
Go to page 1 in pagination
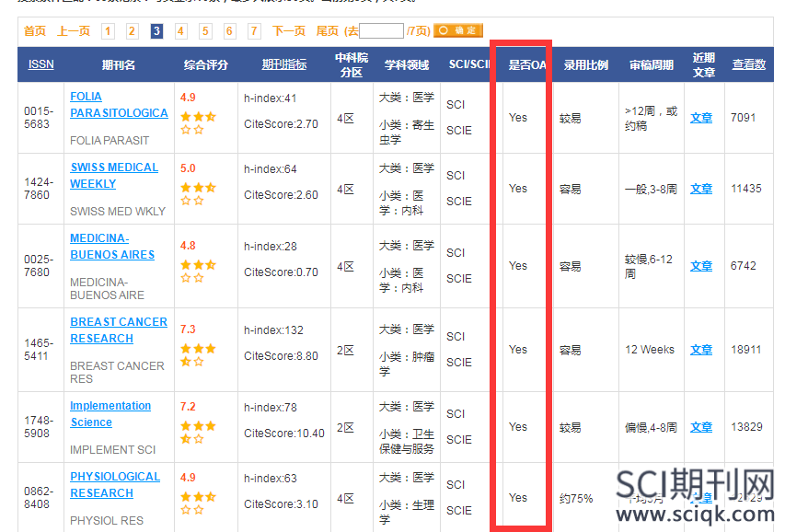[108, 31]
